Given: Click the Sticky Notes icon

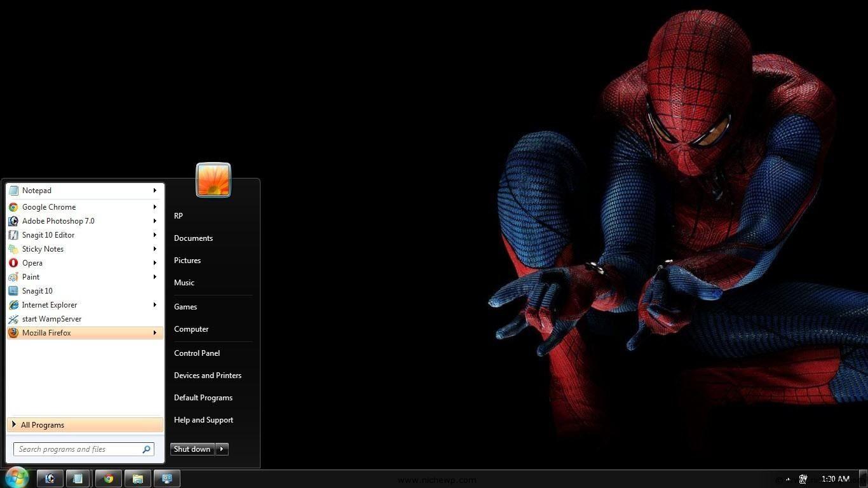Looking at the screenshot, I should click(x=13, y=249).
